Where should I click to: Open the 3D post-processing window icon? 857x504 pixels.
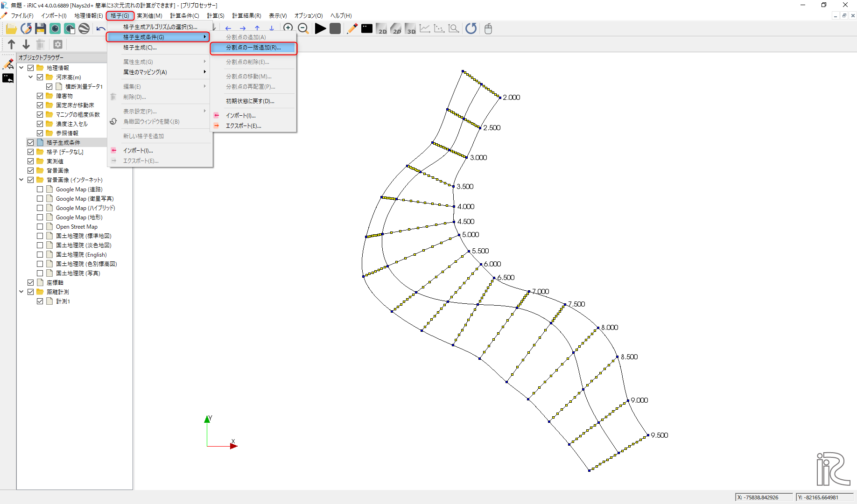410,28
